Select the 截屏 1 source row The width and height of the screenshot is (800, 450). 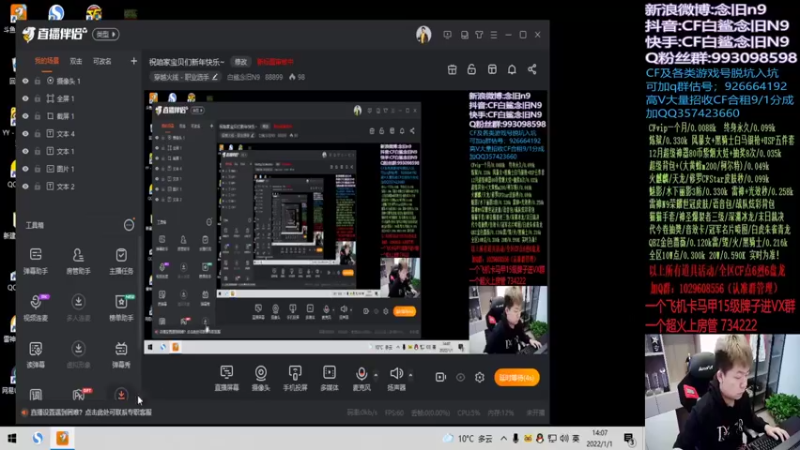click(x=78, y=116)
